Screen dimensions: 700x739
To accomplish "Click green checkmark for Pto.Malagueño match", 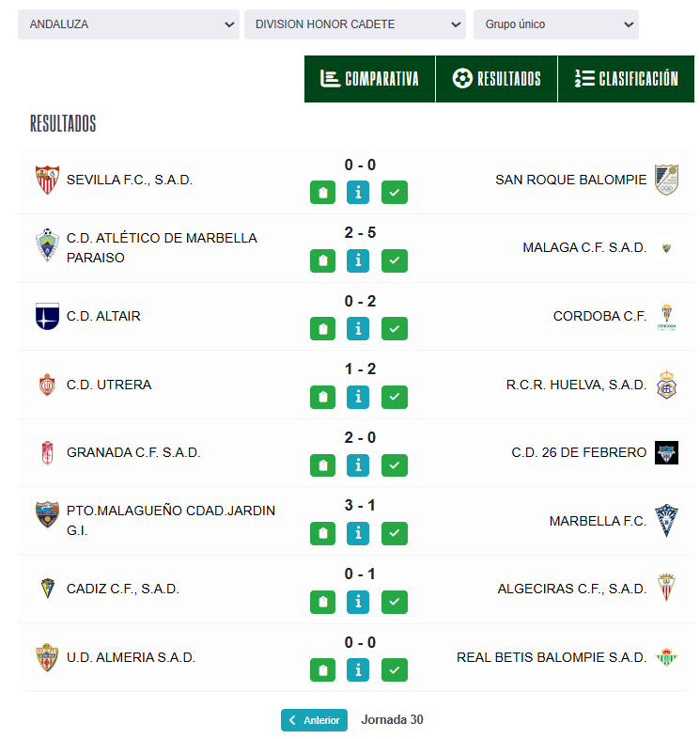I will click(x=395, y=533).
